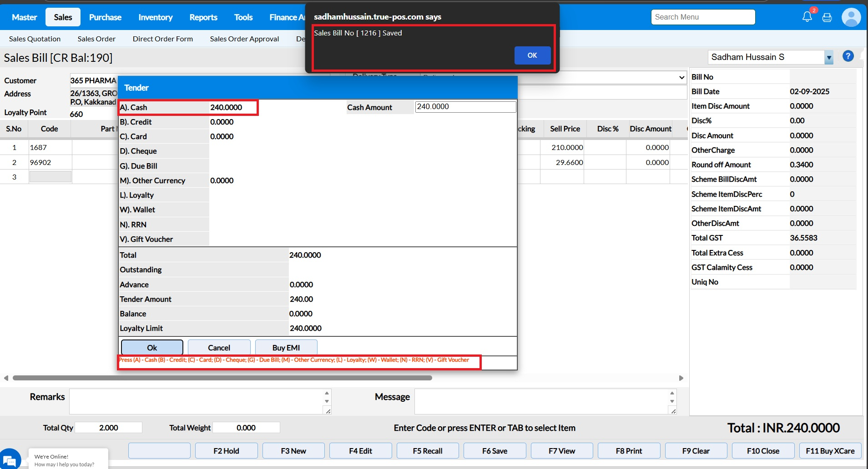Click into the Cash Amount field

465,107
